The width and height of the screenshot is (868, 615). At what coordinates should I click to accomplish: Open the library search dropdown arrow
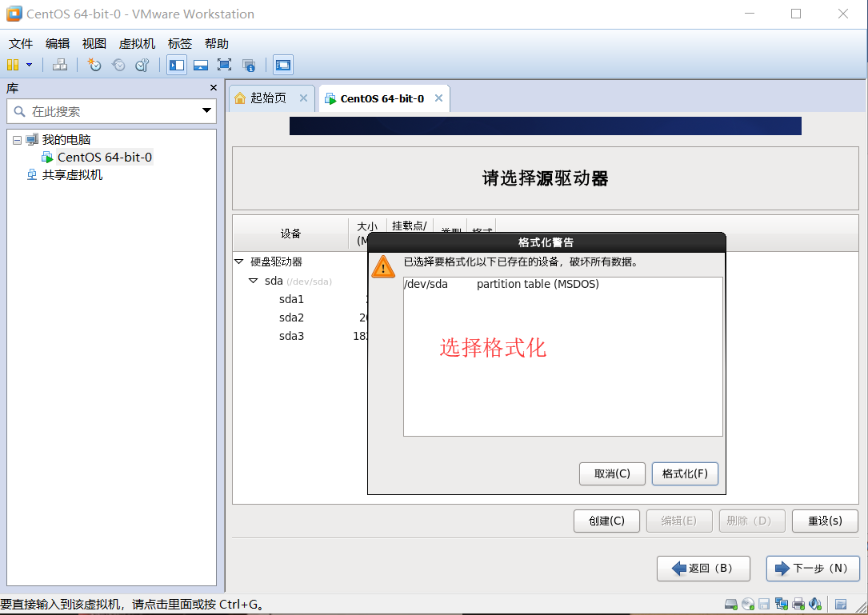point(207,110)
